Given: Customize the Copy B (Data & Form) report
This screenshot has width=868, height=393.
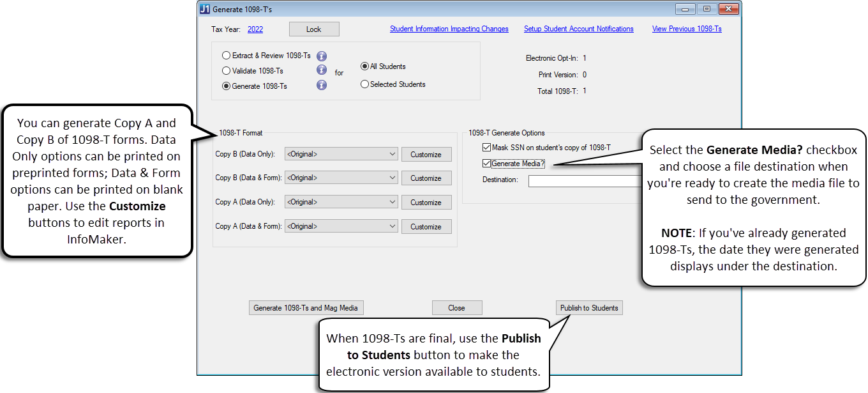Looking at the screenshot, I should pyautogui.click(x=426, y=178).
